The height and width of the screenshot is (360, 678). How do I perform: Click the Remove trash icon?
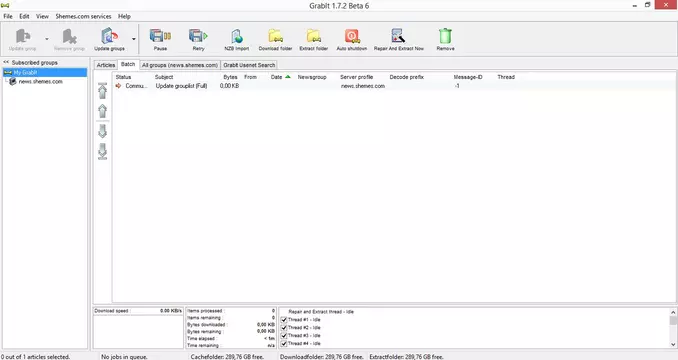(x=445, y=36)
